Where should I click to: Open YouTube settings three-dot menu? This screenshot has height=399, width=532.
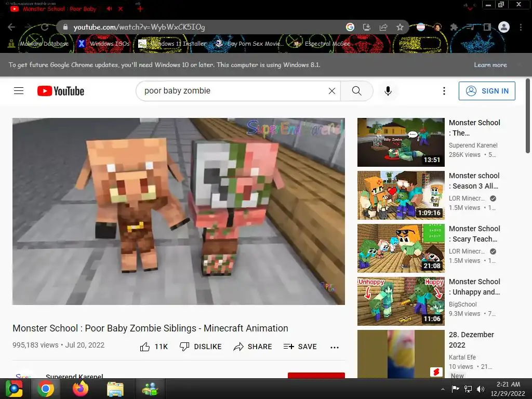pos(444,91)
